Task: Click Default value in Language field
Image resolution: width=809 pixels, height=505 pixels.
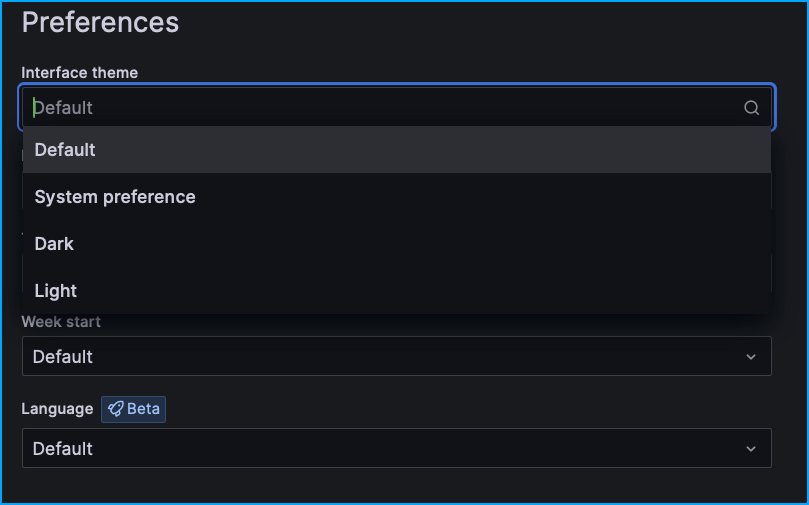Action: point(63,449)
